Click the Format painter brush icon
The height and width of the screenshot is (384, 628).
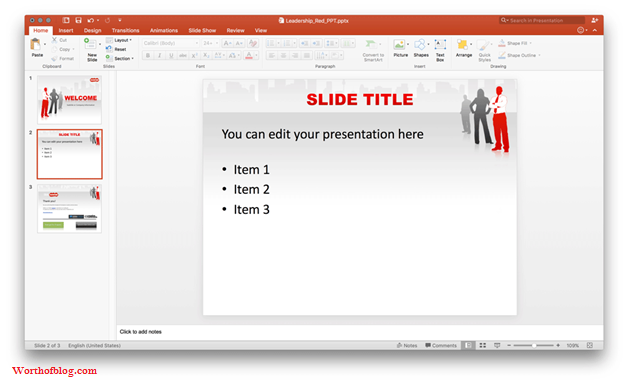[54, 58]
